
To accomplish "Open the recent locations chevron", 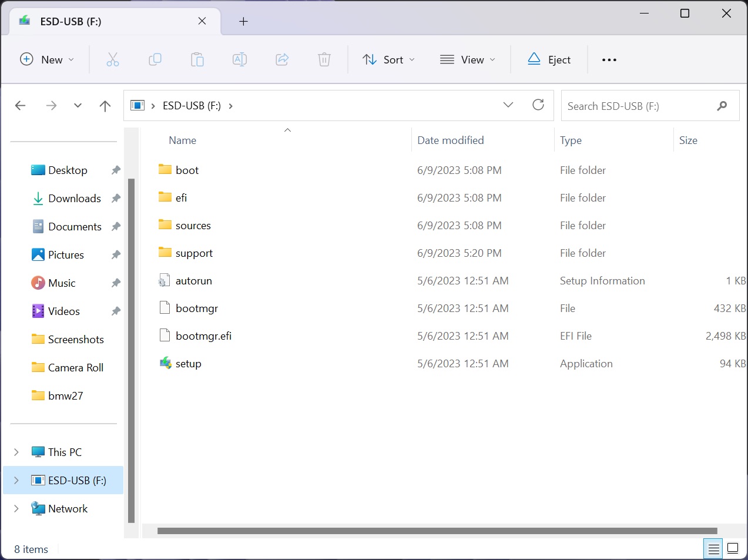I will pyautogui.click(x=78, y=106).
